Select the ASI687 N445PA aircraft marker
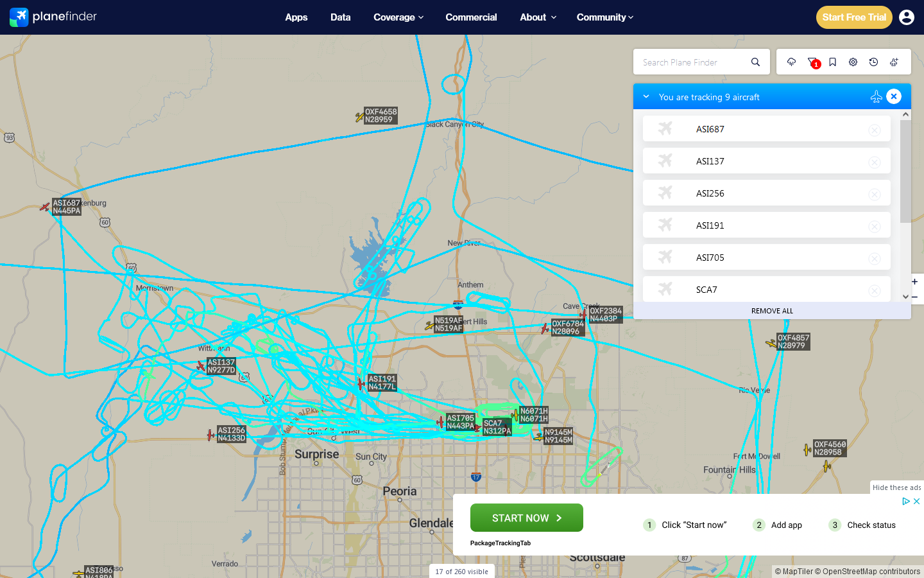This screenshot has width=924, height=578. pyautogui.click(x=45, y=207)
